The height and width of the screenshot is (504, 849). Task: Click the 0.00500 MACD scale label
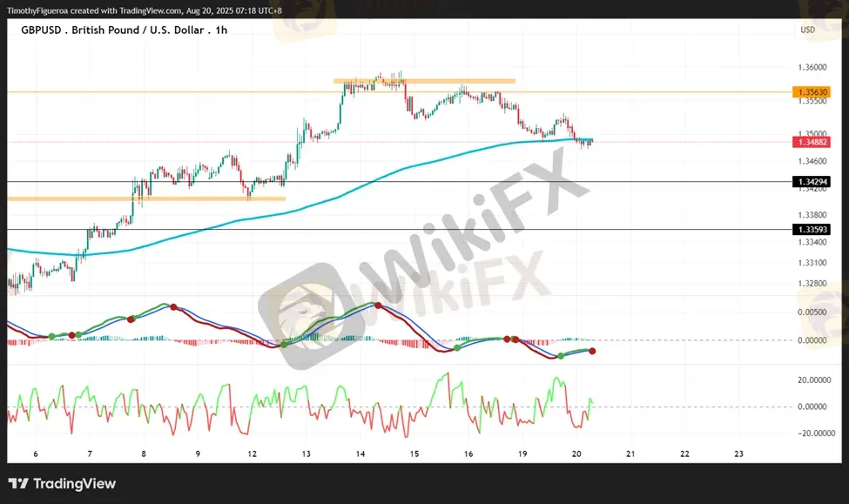point(812,312)
